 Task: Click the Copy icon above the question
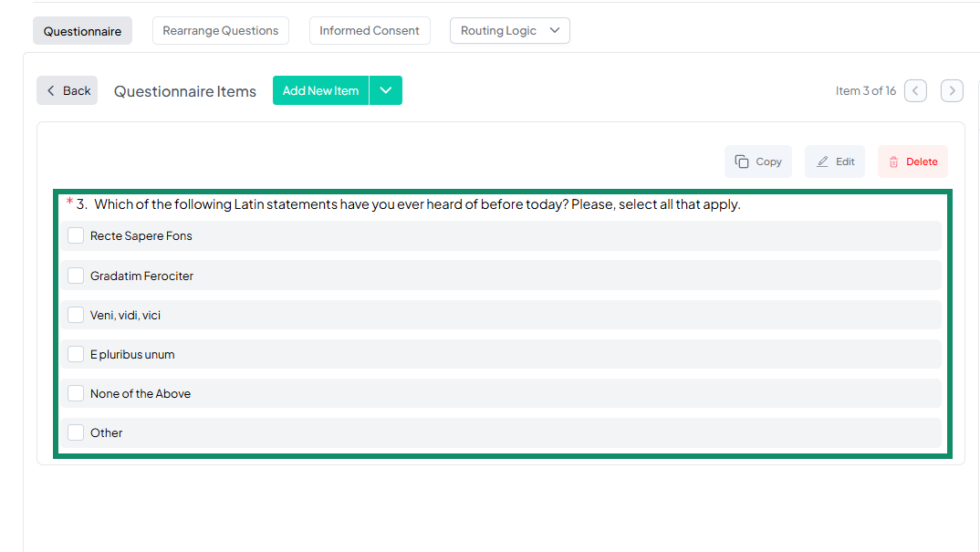pyautogui.click(x=740, y=161)
